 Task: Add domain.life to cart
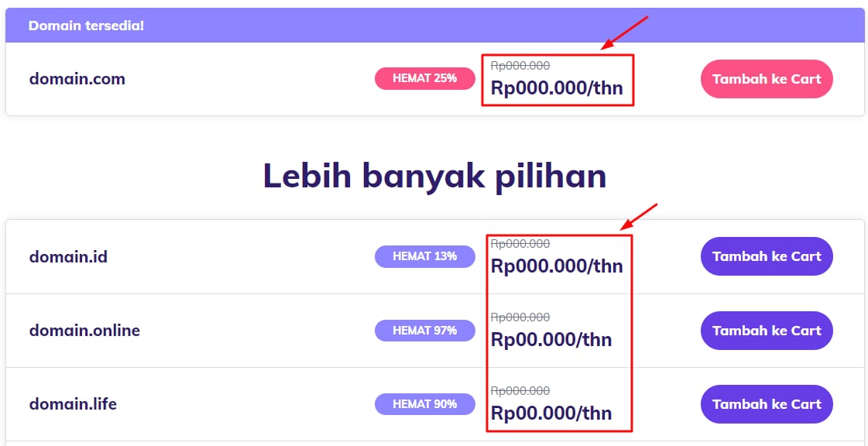pos(766,404)
